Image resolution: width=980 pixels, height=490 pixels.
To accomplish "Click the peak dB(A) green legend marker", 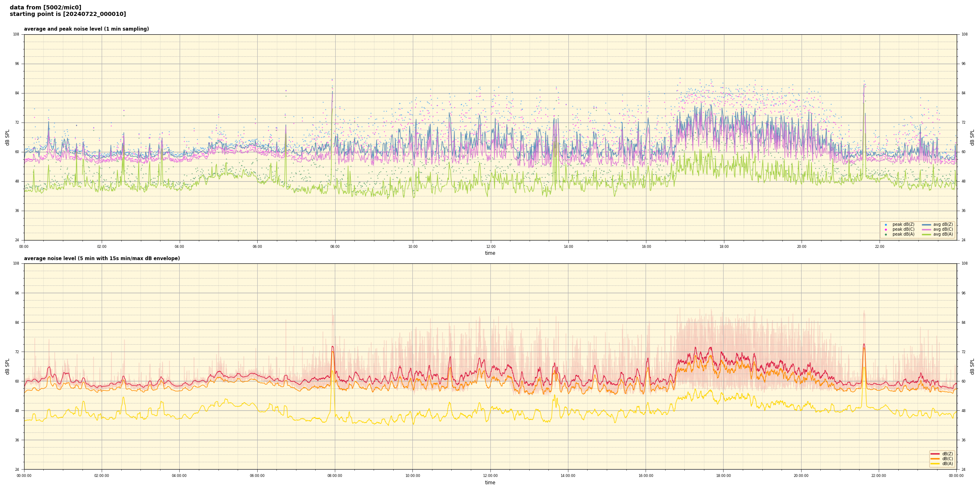I will click(886, 234).
